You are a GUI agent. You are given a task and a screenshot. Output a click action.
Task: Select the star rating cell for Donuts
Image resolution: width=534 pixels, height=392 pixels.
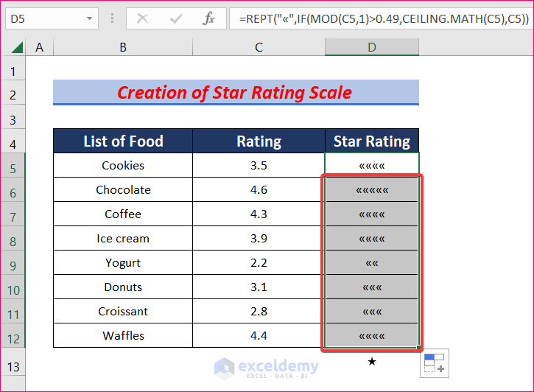tap(372, 287)
